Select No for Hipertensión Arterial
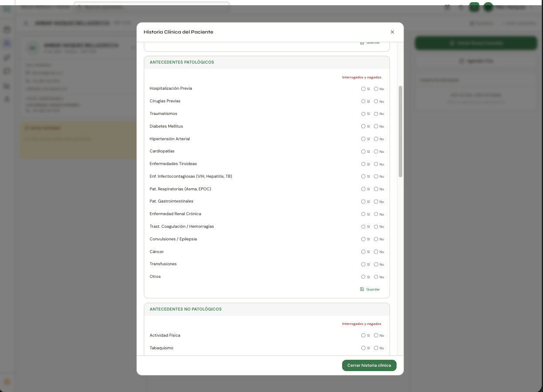 coord(376,139)
